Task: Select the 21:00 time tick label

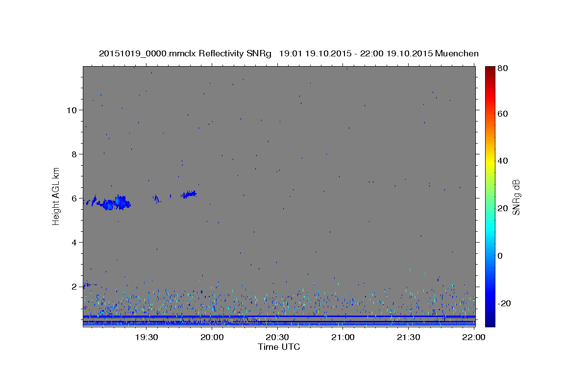Action: (343, 338)
